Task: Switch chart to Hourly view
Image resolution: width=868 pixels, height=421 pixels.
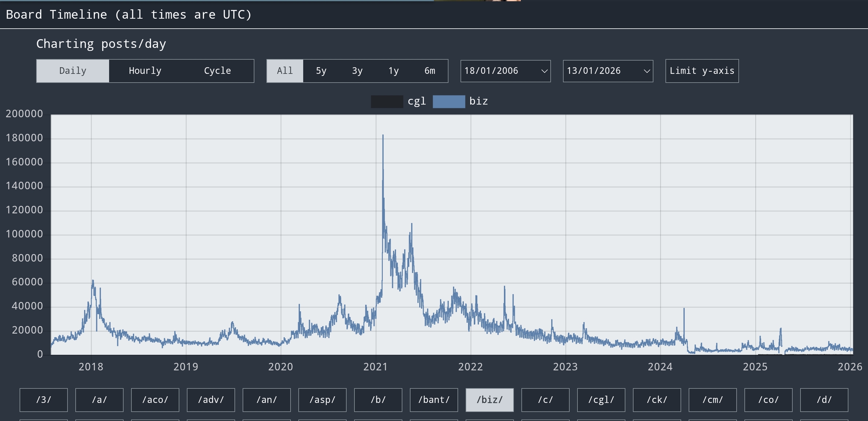Action: pyautogui.click(x=145, y=71)
